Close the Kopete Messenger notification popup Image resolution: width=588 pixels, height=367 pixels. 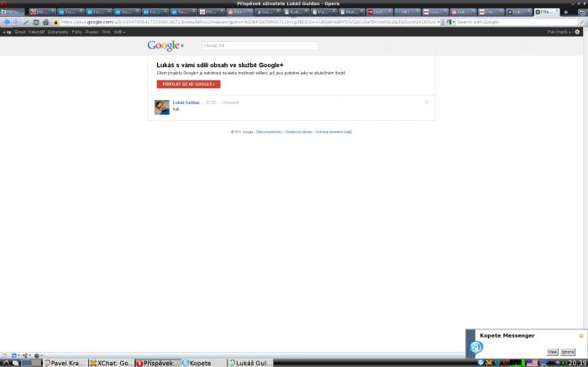coord(581,336)
